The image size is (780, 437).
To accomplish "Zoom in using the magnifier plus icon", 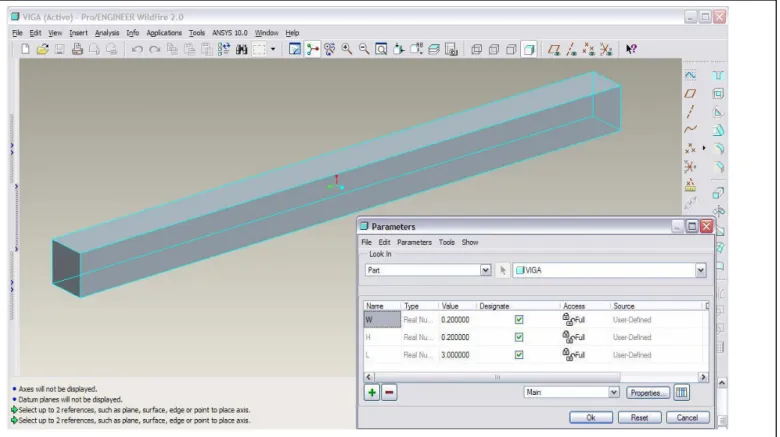I will pyautogui.click(x=347, y=49).
